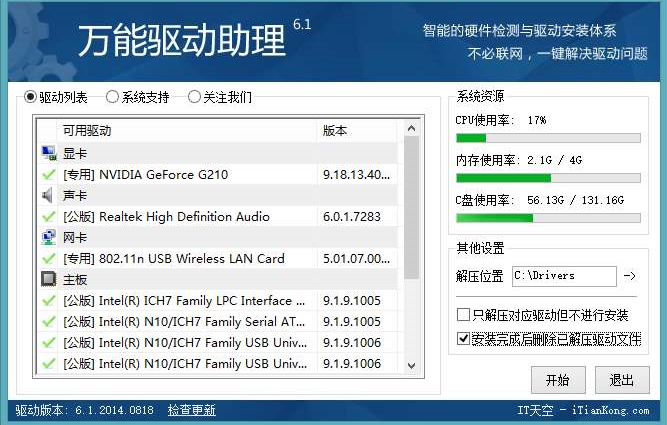Select Realtek High Definition Audio driver row
Viewport: 667px width, 425px height.
[x=219, y=217]
